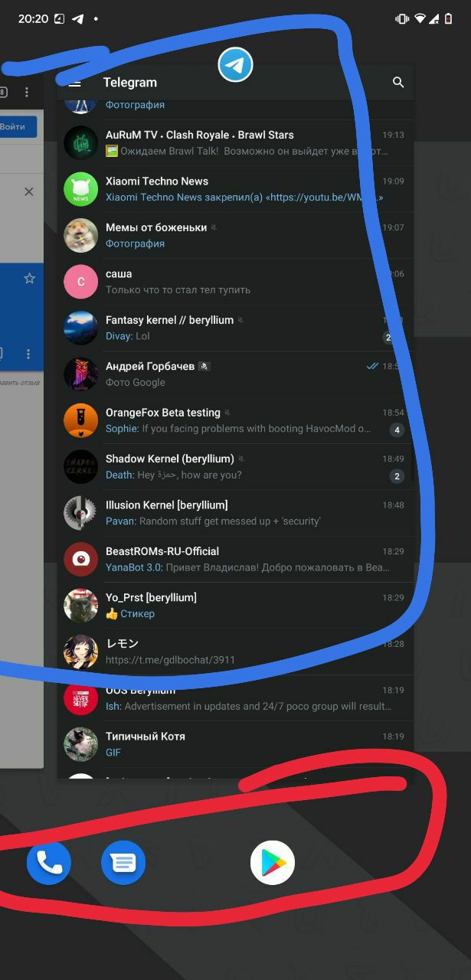Image resolution: width=471 pixels, height=980 pixels.
Task: Choose the 'Yo_Prst [beryllium]' chat name
Action: (x=151, y=597)
